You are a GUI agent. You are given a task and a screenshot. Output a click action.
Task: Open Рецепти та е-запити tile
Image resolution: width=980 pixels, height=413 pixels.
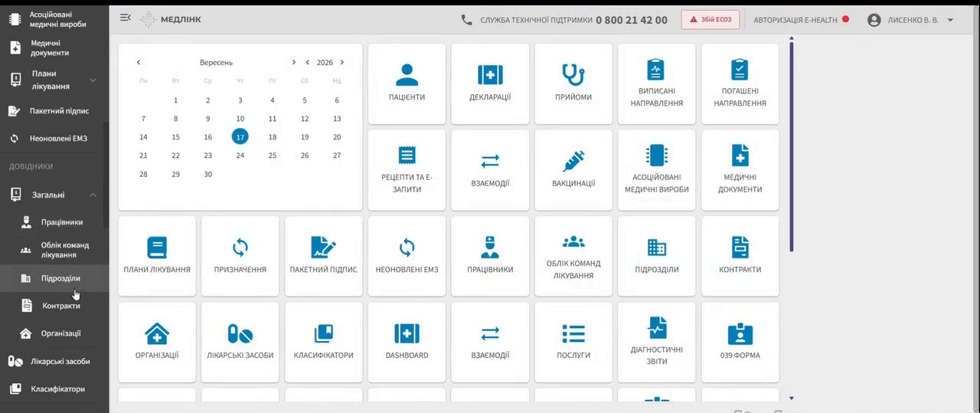click(407, 170)
